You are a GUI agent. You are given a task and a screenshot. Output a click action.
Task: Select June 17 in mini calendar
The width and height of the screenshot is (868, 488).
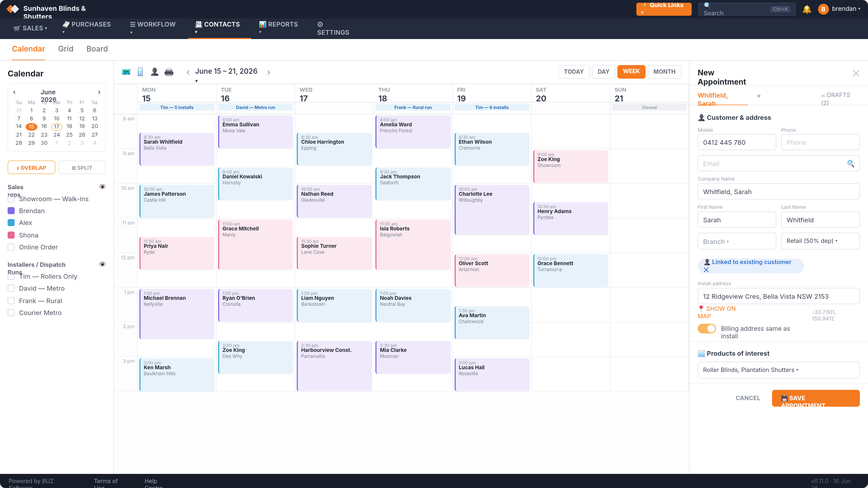[x=57, y=127]
